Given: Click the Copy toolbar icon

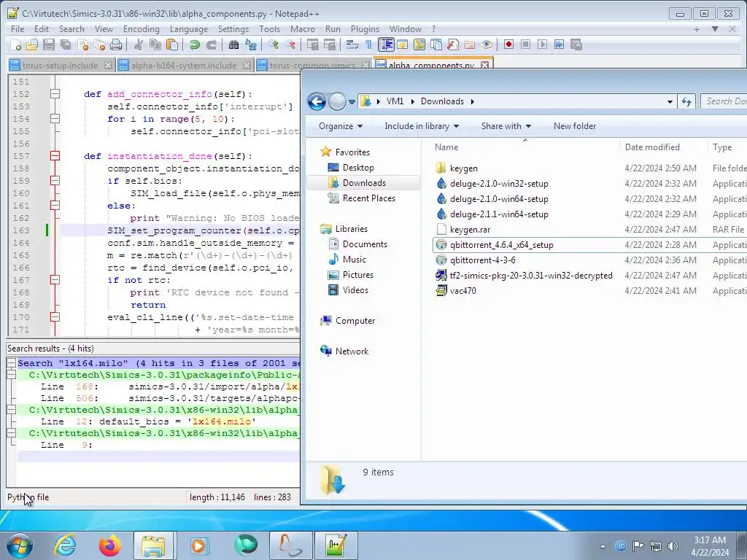Looking at the screenshot, I should click(155, 44).
